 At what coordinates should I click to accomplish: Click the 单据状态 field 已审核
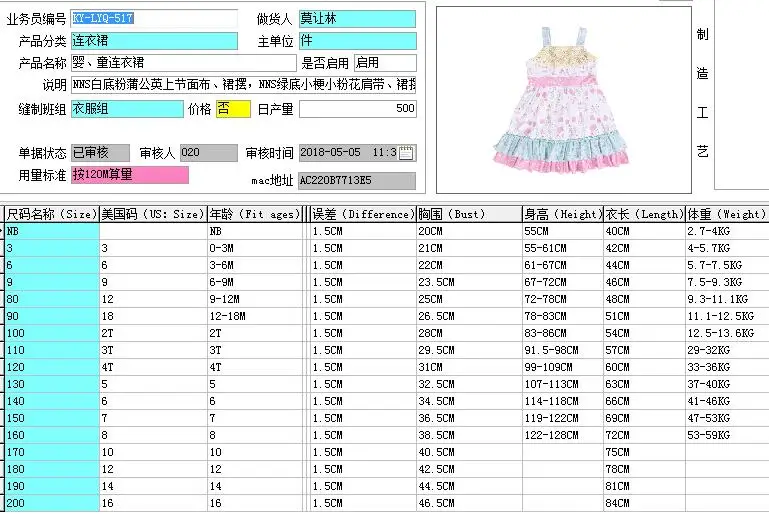point(100,153)
